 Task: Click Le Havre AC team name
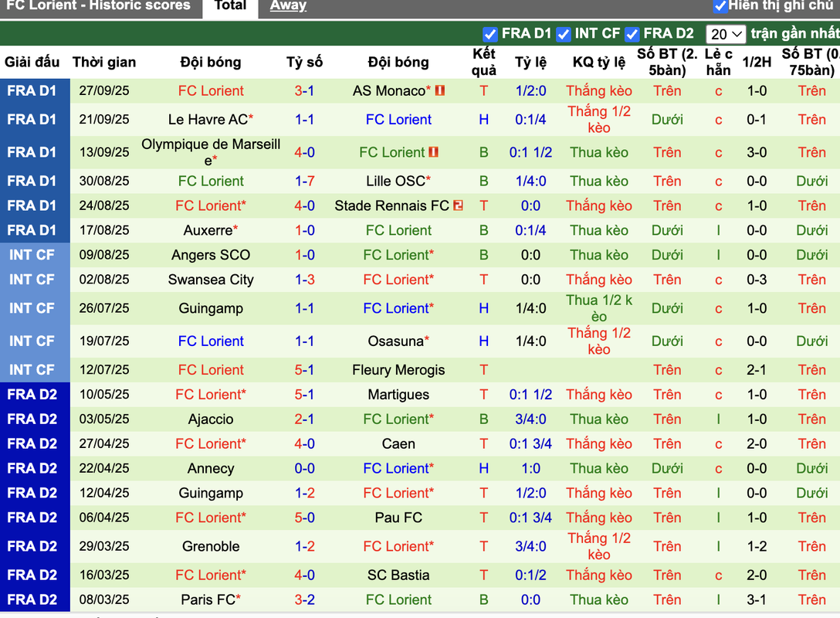208,119
